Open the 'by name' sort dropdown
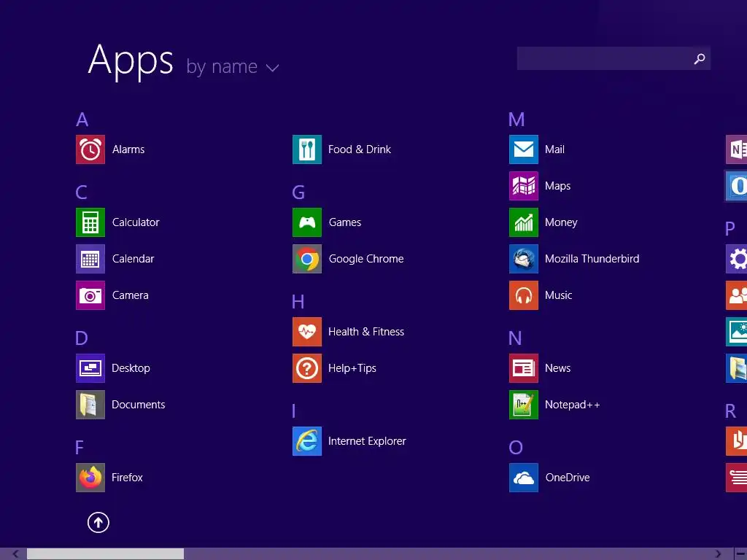Image resolution: width=747 pixels, height=560 pixels. [x=232, y=66]
